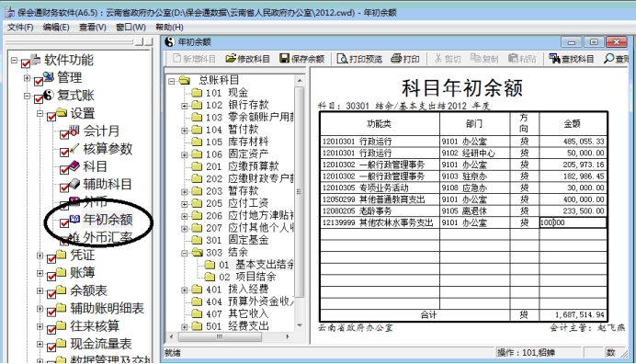The height and width of the screenshot is (364, 636).
Task: Click the 软件功能 root node icon
Action: point(36,59)
